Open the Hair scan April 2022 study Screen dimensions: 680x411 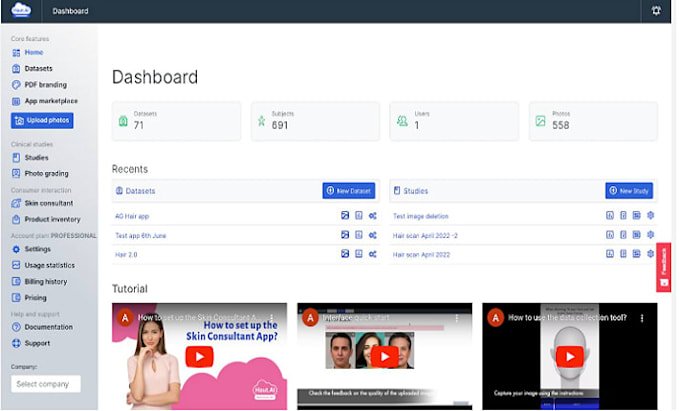(x=421, y=255)
